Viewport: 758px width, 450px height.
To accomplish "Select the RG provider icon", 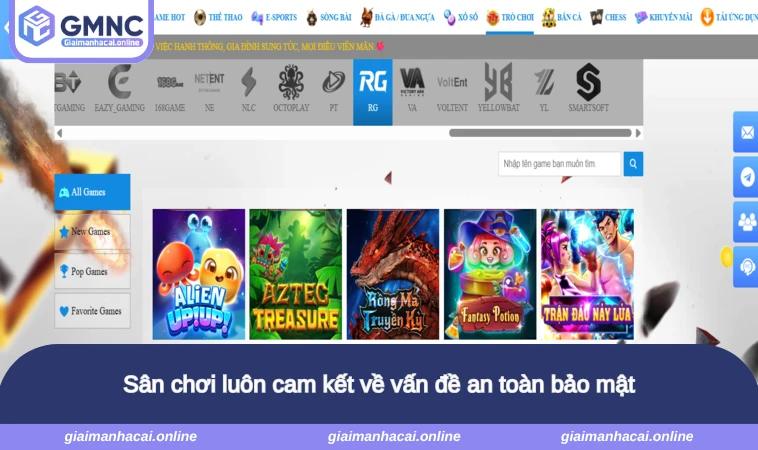I will [373, 92].
